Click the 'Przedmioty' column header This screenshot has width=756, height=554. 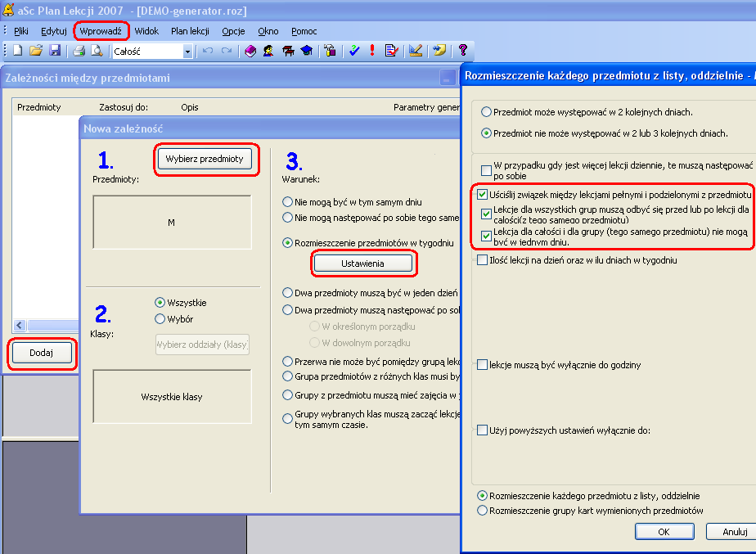(39, 107)
